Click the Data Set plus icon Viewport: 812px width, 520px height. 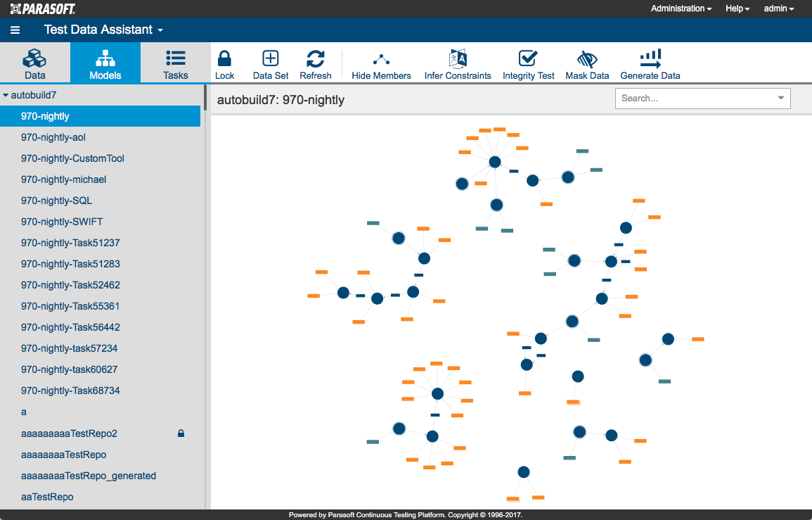click(271, 58)
